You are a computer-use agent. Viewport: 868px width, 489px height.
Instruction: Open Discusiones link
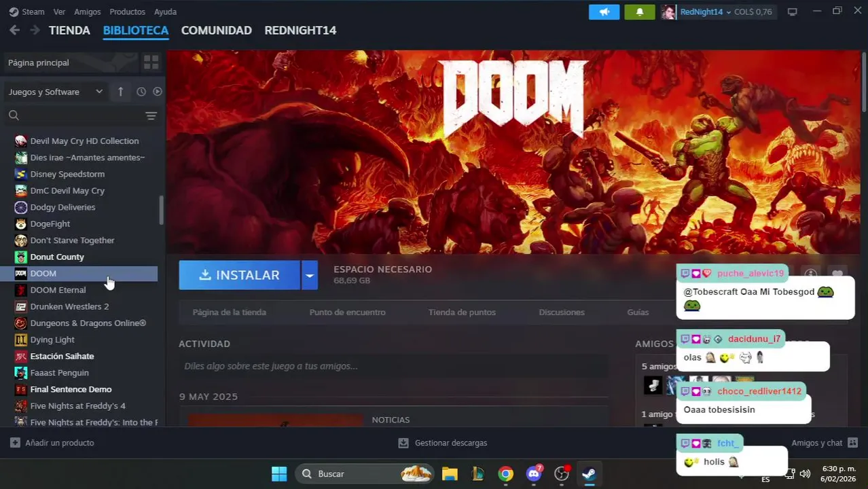click(562, 312)
